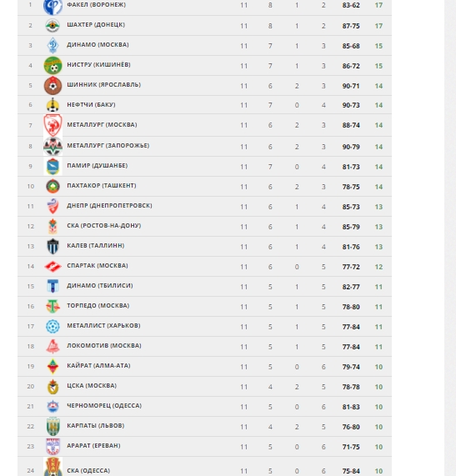Image resolution: width=456 pixels, height=476 pixels.
Task: Select the Арарат (Ереван) table row
Action: [x=204, y=447]
